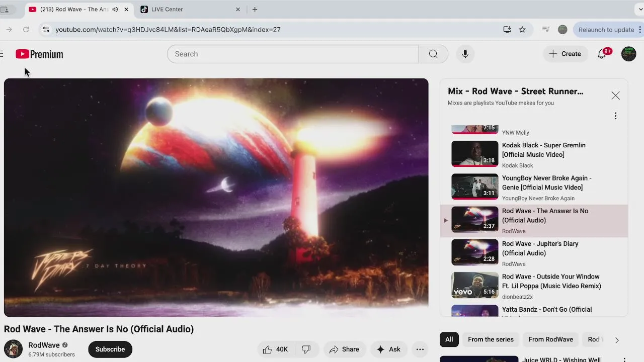This screenshot has height=362, width=644.
Task: Select the From RodWave chip
Action: (550, 339)
